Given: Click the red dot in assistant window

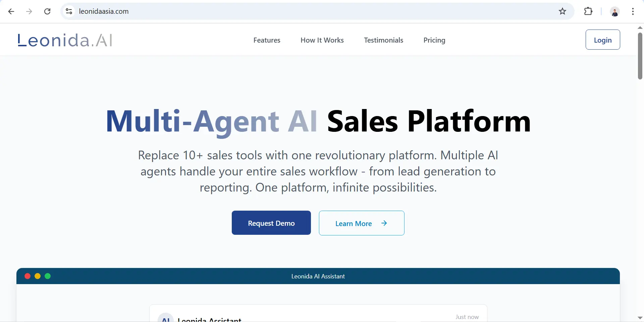Looking at the screenshot, I should pos(28,276).
